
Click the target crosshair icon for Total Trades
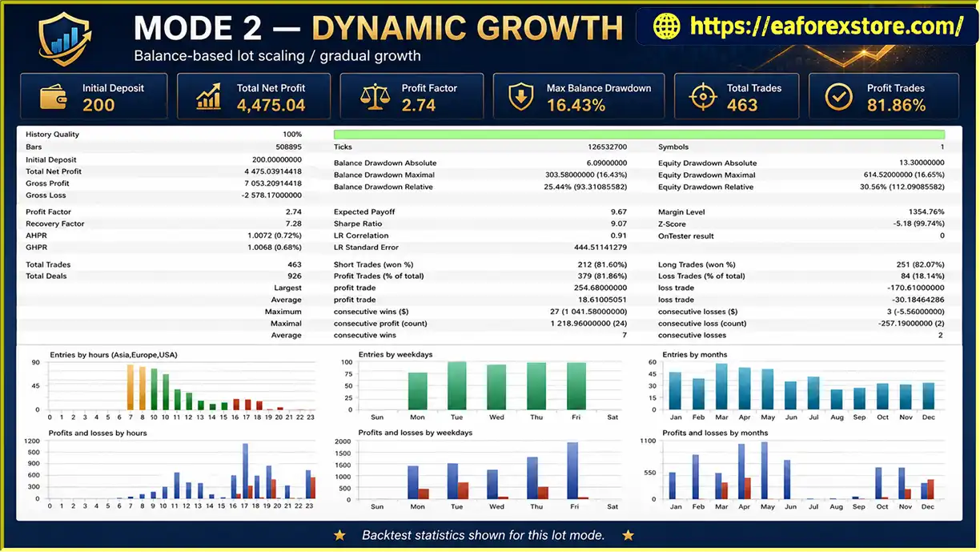(702, 97)
